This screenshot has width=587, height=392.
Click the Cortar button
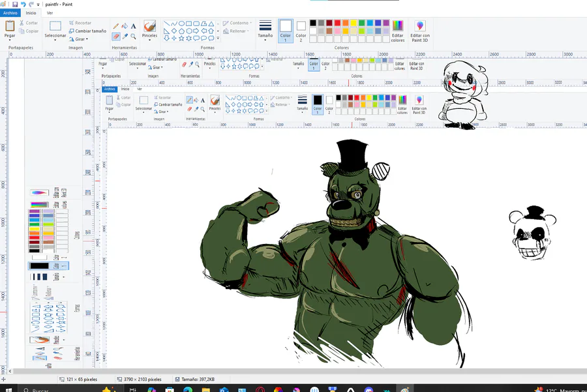click(x=29, y=23)
